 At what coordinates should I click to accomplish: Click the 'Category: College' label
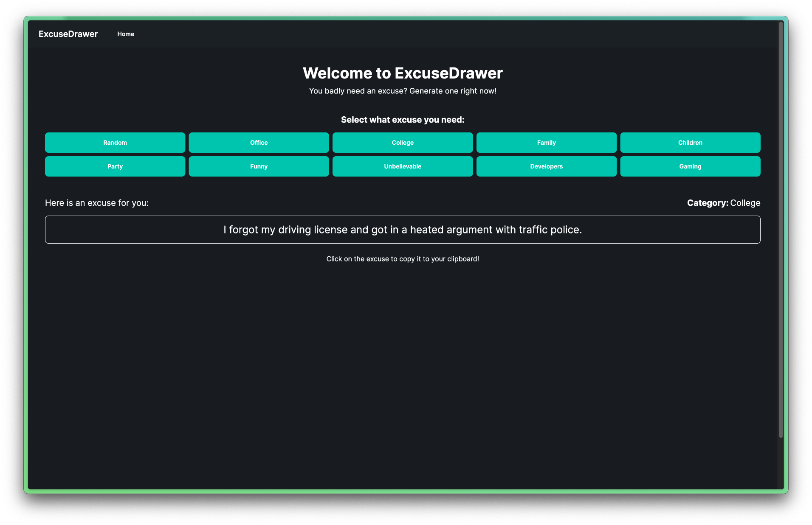pos(723,203)
